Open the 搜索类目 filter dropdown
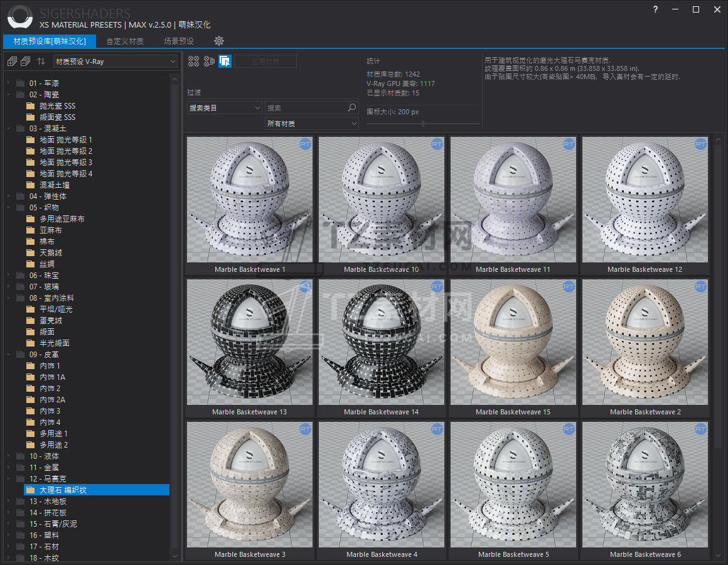The image size is (728, 565). [224, 108]
